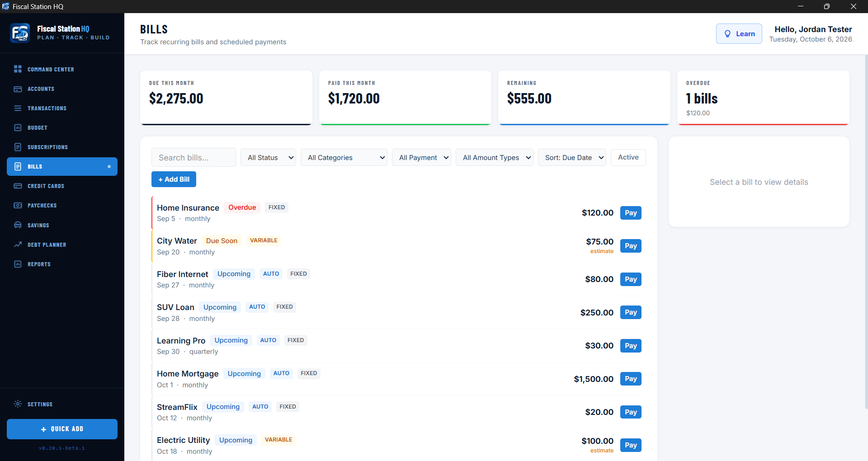Click the Debt Planner trend icon
The height and width of the screenshot is (461, 868).
(18, 245)
